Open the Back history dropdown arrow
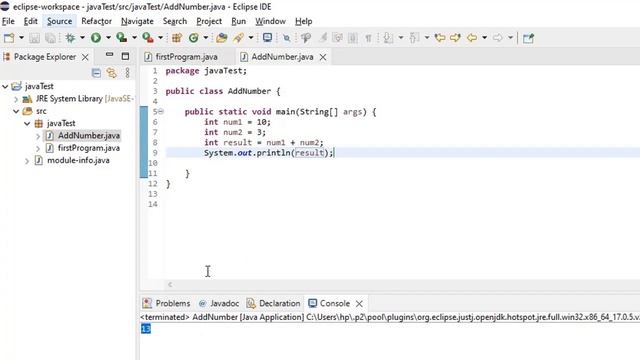 click(484, 38)
